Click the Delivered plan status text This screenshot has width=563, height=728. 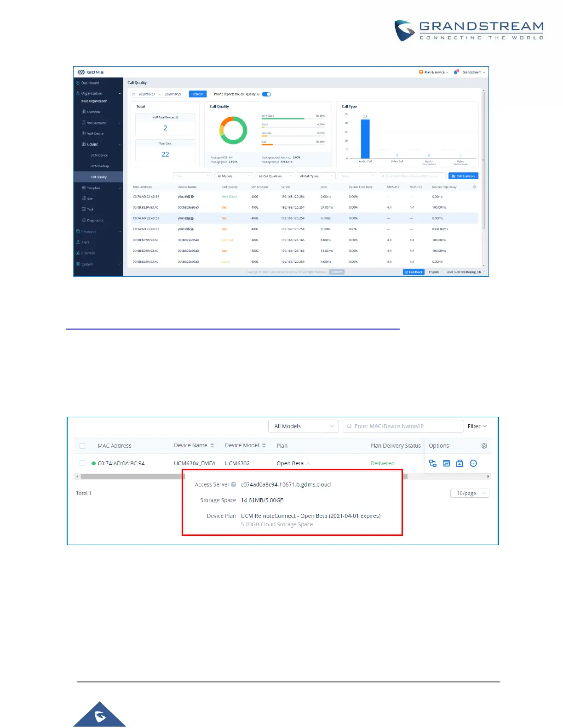(383, 463)
